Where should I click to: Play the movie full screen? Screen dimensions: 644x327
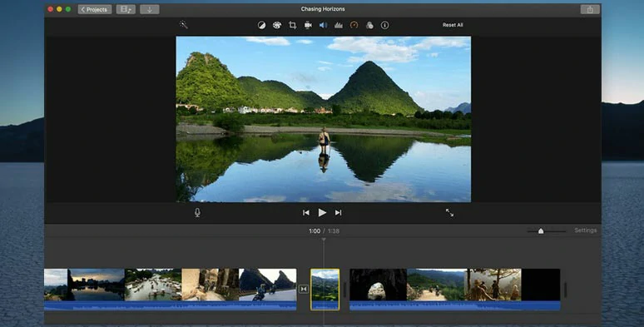(x=450, y=212)
